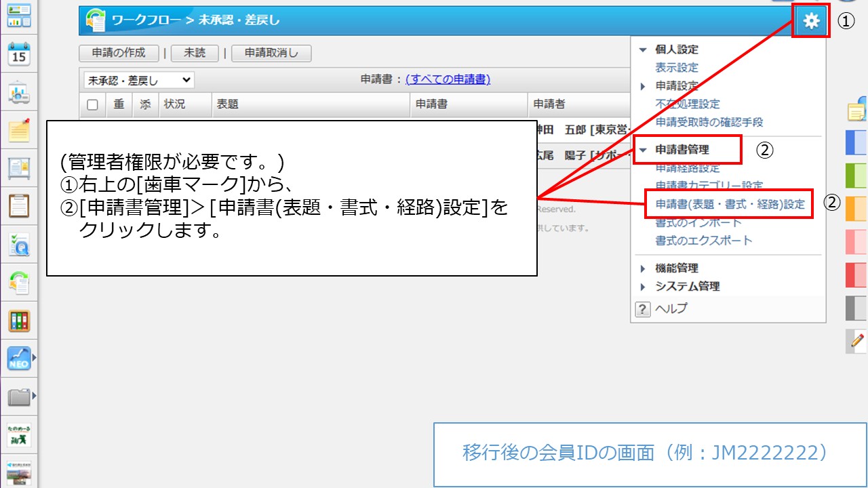Pick the light pink sticky note swatch
Viewport: 868px width, 488px height.
(856, 242)
